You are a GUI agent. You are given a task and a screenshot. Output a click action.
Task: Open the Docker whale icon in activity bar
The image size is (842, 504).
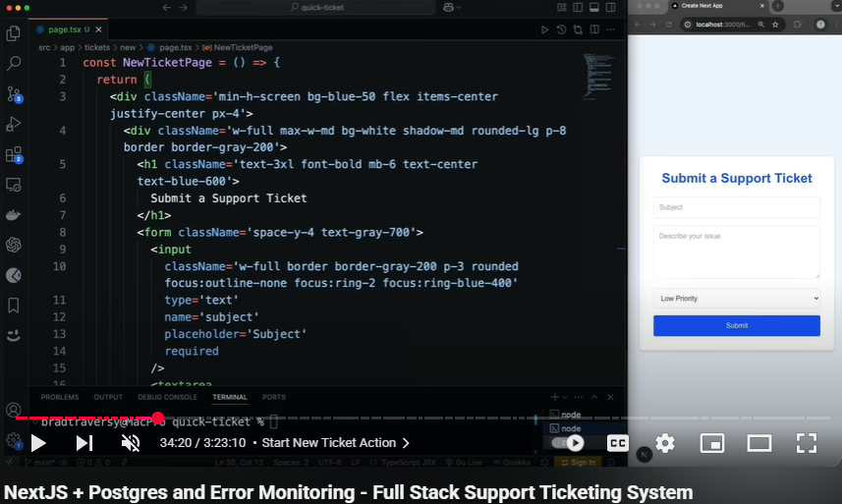[14, 215]
